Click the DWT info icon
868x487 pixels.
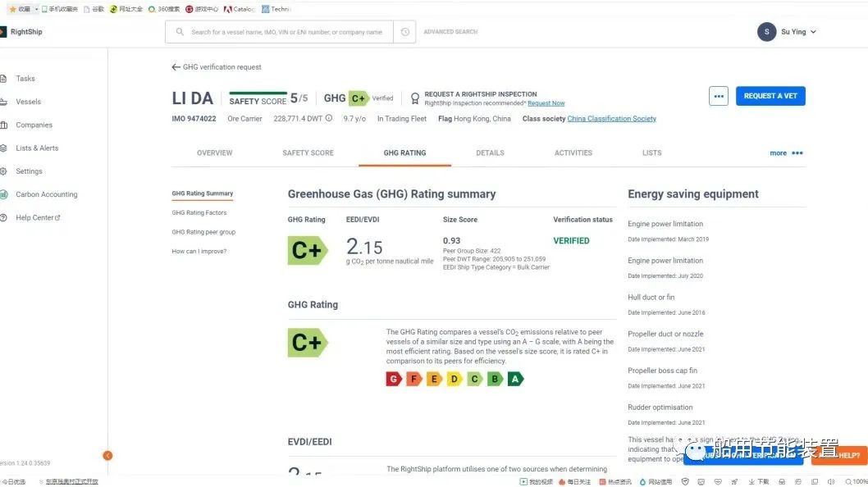(329, 118)
